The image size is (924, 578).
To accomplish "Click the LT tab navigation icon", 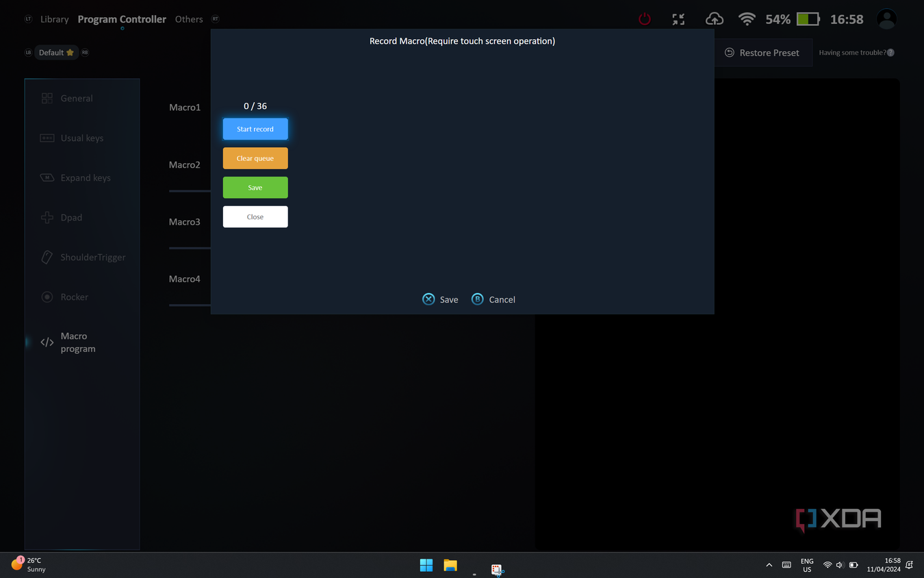I will click(29, 19).
